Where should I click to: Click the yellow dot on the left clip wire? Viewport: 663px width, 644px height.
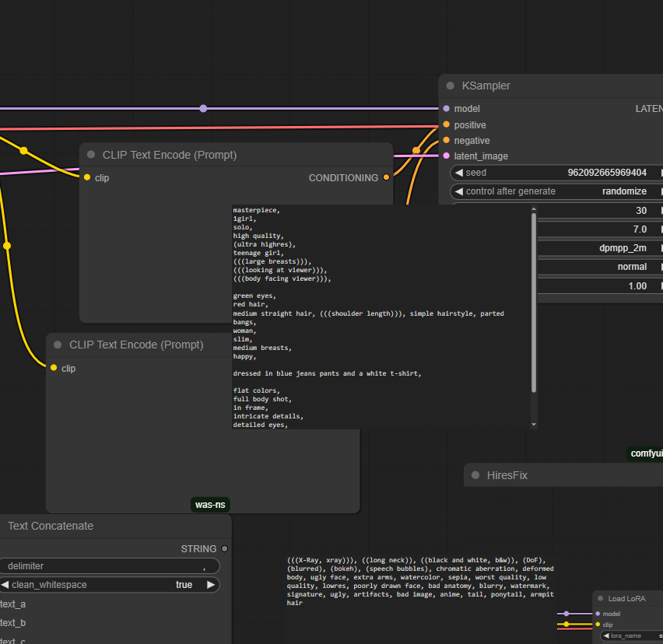(7, 246)
